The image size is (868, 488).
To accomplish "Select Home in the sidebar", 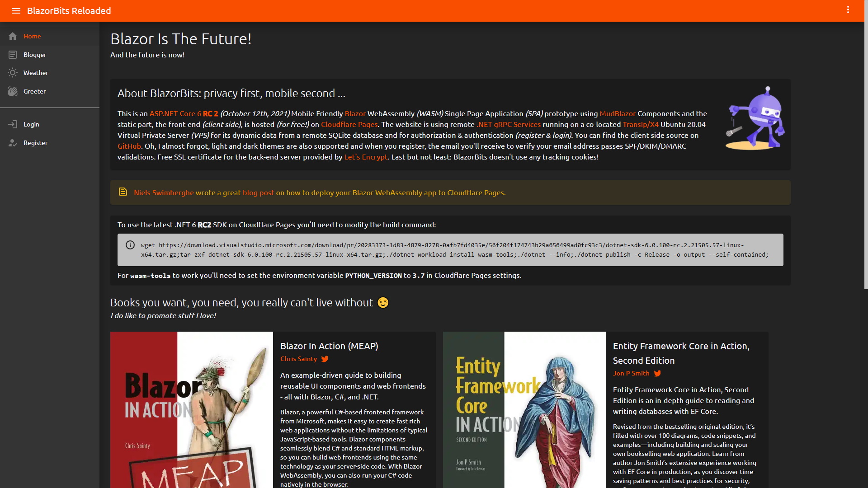I will click(50, 36).
